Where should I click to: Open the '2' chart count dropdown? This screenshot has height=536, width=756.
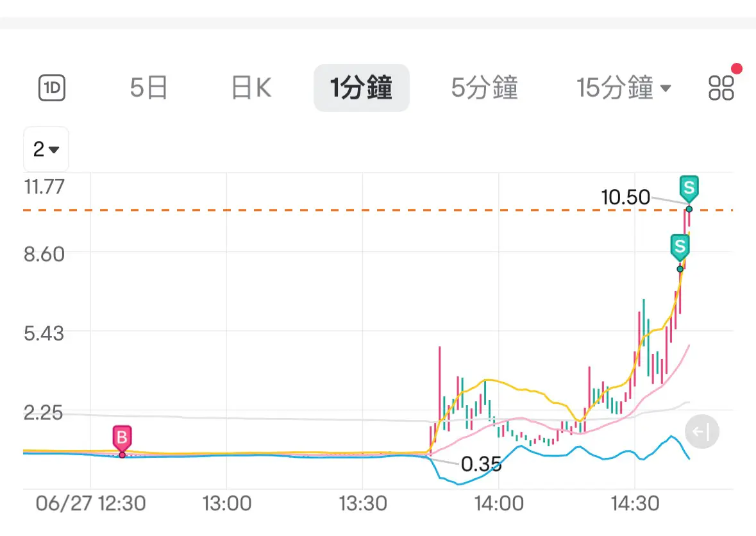46,149
